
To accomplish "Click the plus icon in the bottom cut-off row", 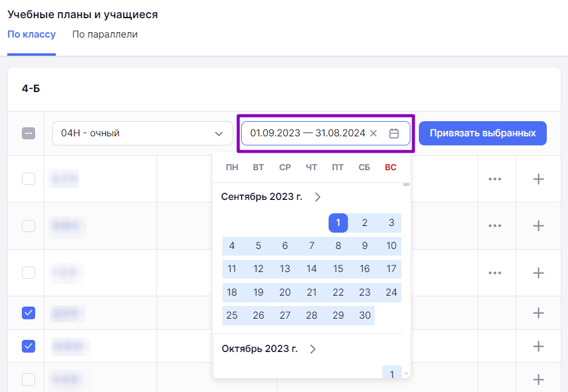I will (538, 379).
